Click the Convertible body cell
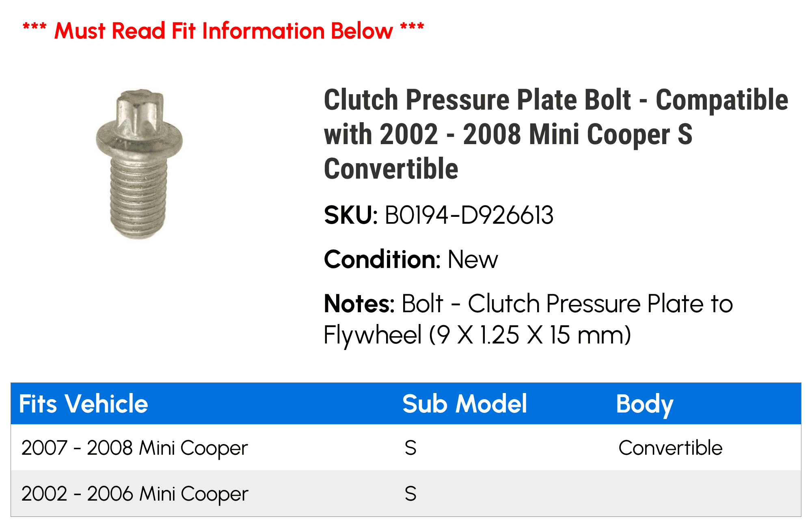This screenshot has width=812, height=527. [x=670, y=448]
